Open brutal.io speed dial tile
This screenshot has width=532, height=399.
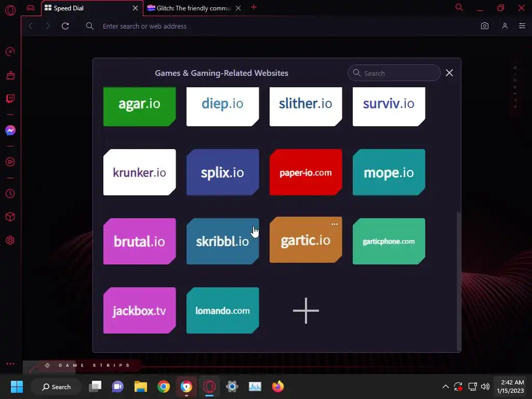pos(139,241)
